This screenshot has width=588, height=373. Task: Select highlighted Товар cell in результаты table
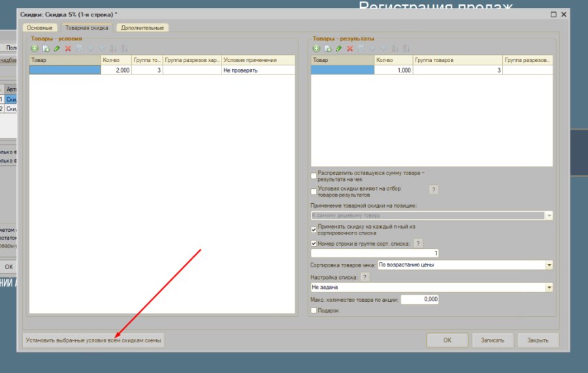[342, 70]
